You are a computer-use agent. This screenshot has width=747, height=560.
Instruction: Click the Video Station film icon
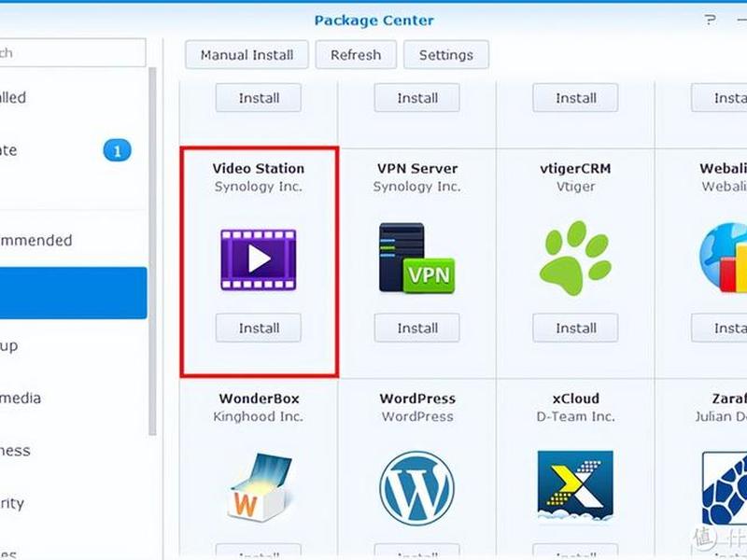(x=259, y=259)
